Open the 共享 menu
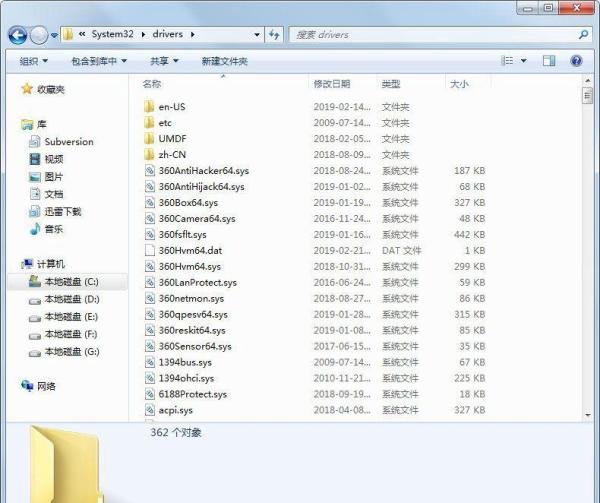 click(x=164, y=61)
